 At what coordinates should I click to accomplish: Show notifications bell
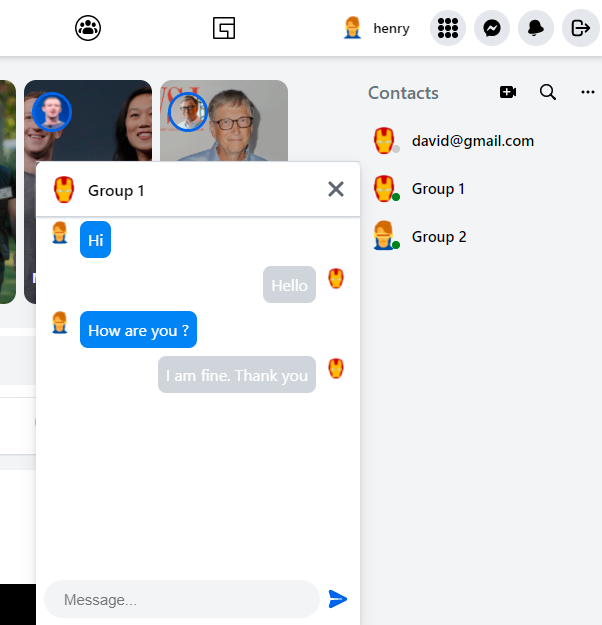point(535,28)
